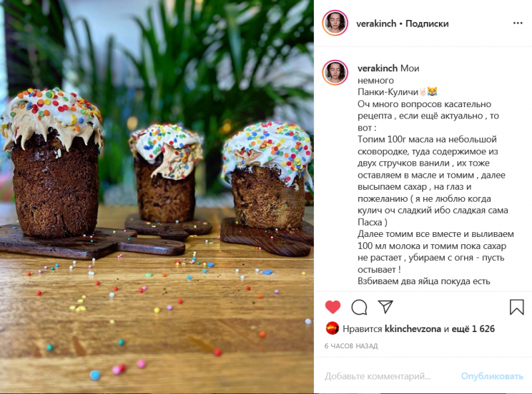
Task: Open comments with speech bubble icon
Action: click(359, 307)
